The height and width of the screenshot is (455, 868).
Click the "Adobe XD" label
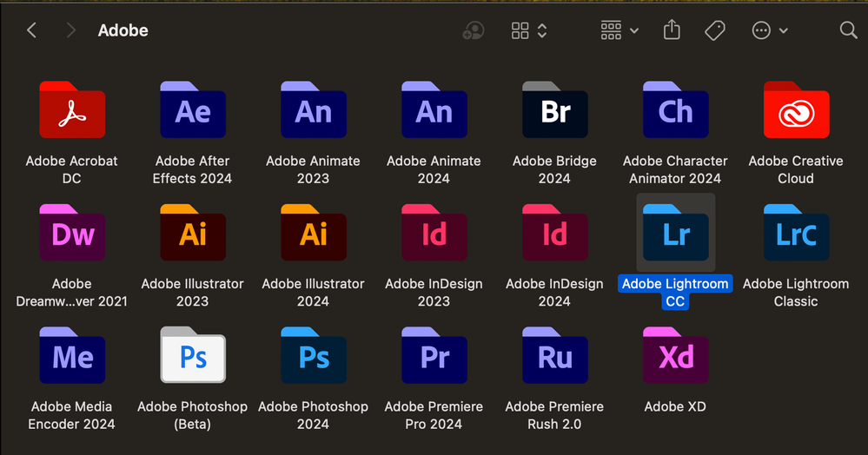click(675, 407)
